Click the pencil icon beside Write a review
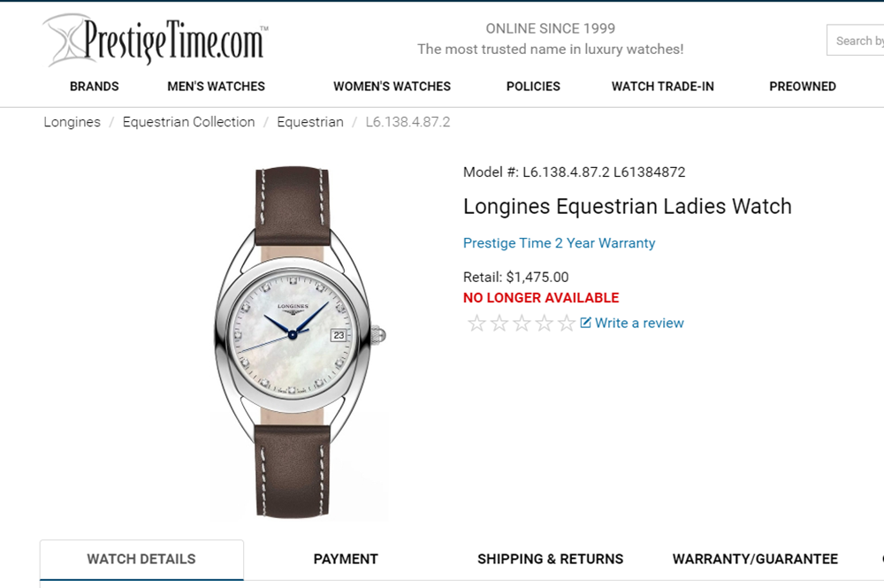 [586, 323]
